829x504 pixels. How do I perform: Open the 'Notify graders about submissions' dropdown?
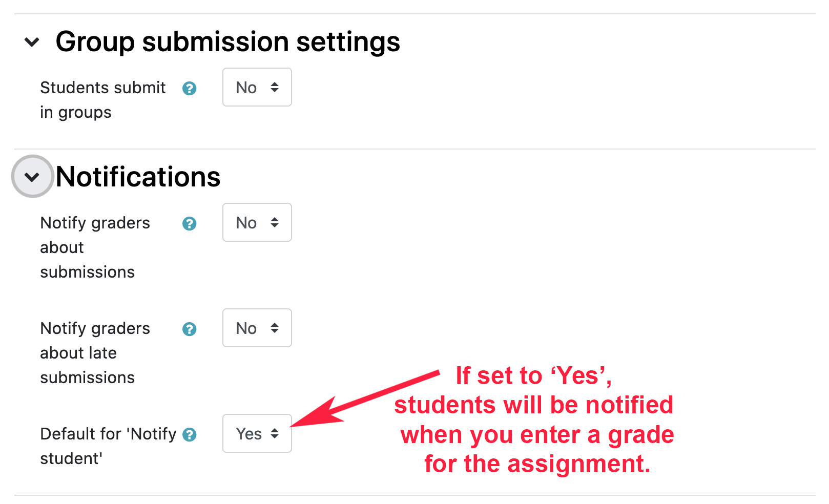pyautogui.click(x=257, y=223)
